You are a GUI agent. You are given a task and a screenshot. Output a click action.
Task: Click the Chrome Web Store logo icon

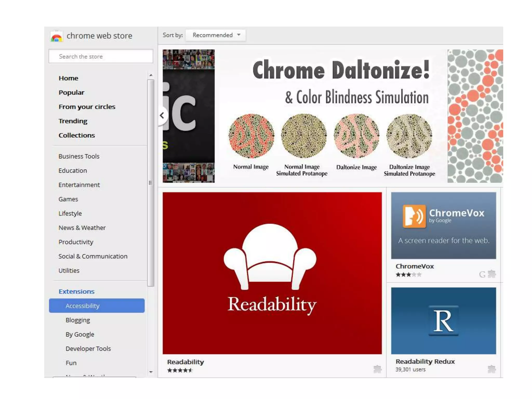point(56,37)
